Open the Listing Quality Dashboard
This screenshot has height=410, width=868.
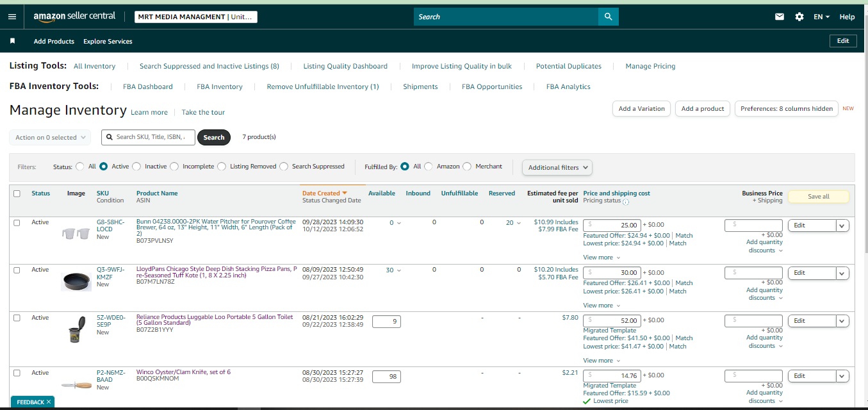click(x=345, y=66)
